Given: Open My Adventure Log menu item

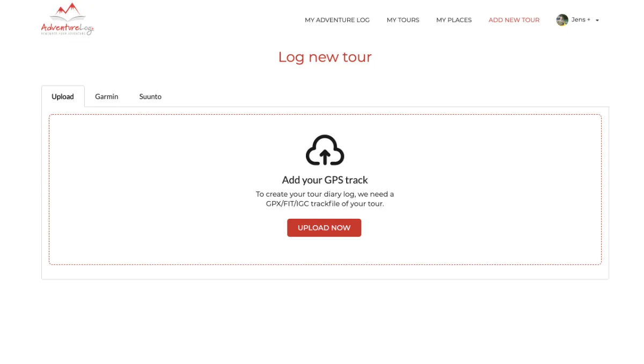Looking at the screenshot, I should tap(337, 20).
